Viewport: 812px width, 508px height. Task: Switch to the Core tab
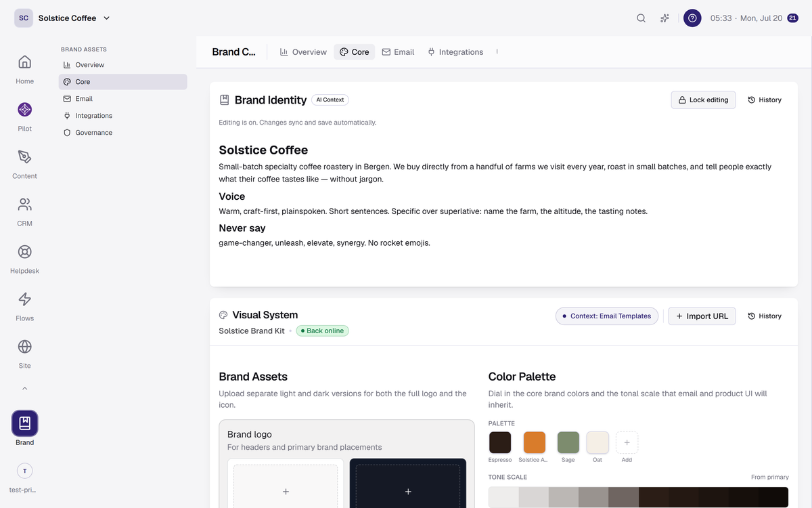(355, 52)
